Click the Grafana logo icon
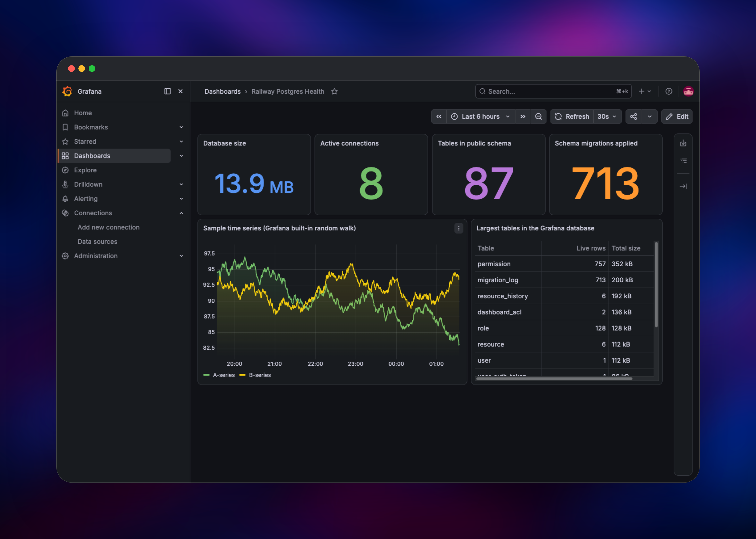The height and width of the screenshot is (539, 756). pyautogui.click(x=67, y=91)
